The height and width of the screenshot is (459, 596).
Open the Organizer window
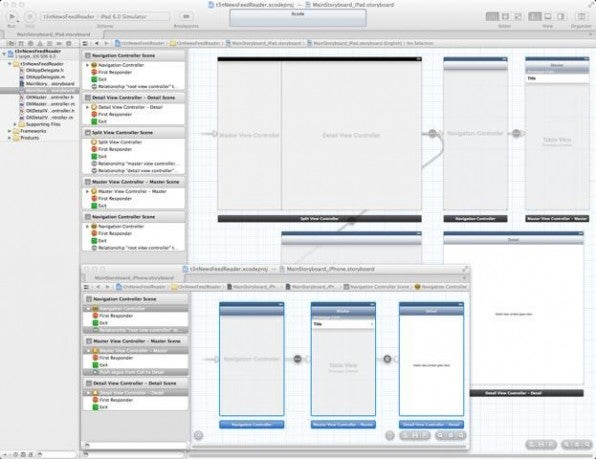click(x=581, y=16)
